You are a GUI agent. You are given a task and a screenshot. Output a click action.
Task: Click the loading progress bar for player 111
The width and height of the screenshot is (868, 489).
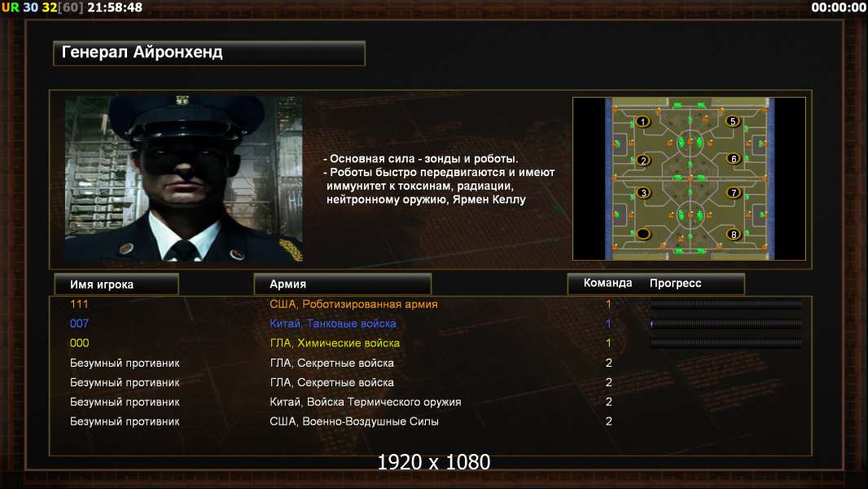(x=726, y=303)
